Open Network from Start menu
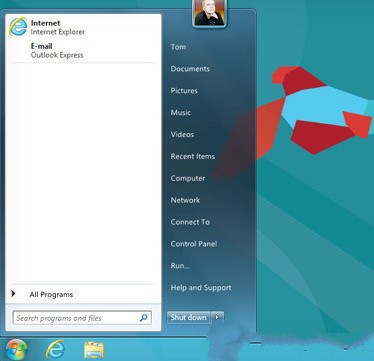The image size is (374, 361). [185, 200]
